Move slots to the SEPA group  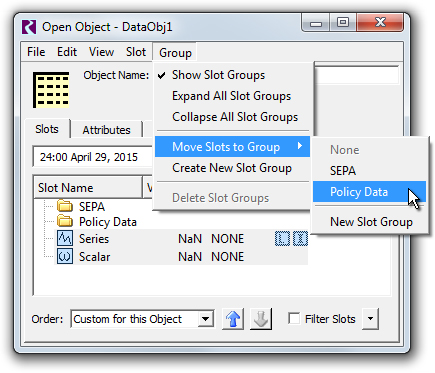(370, 171)
